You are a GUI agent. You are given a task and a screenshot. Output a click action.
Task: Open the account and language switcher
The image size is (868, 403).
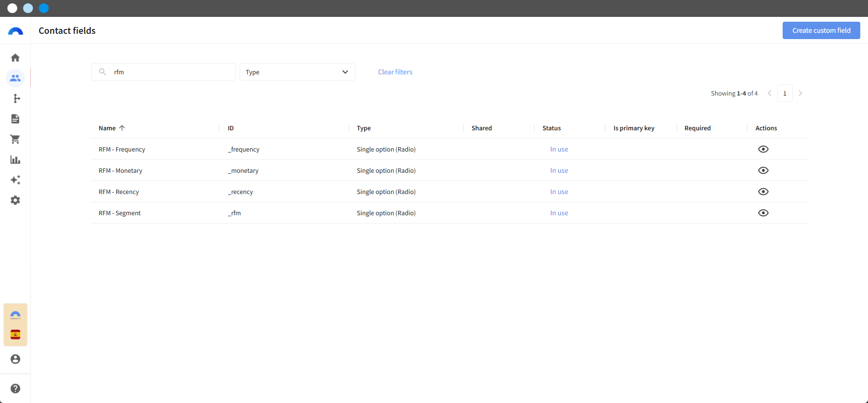(x=15, y=325)
